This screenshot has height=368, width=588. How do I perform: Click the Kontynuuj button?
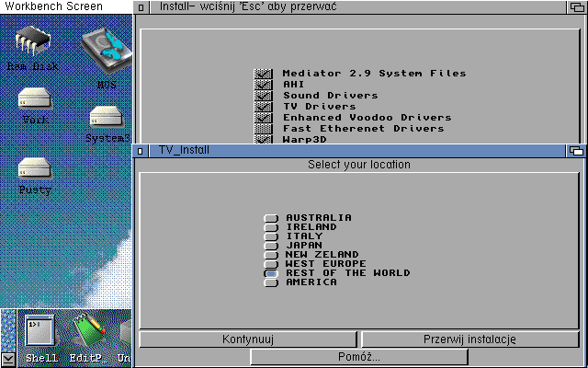248,339
